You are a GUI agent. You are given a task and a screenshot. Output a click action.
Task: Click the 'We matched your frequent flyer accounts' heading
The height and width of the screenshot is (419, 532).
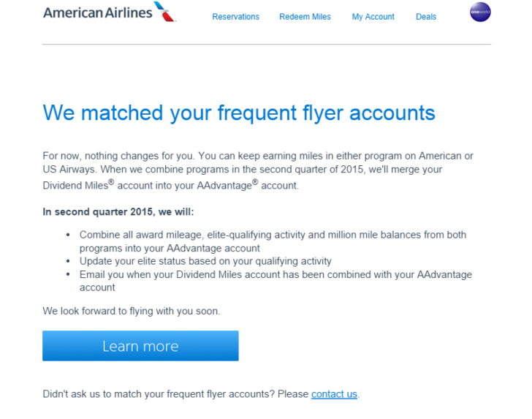(x=239, y=113)
